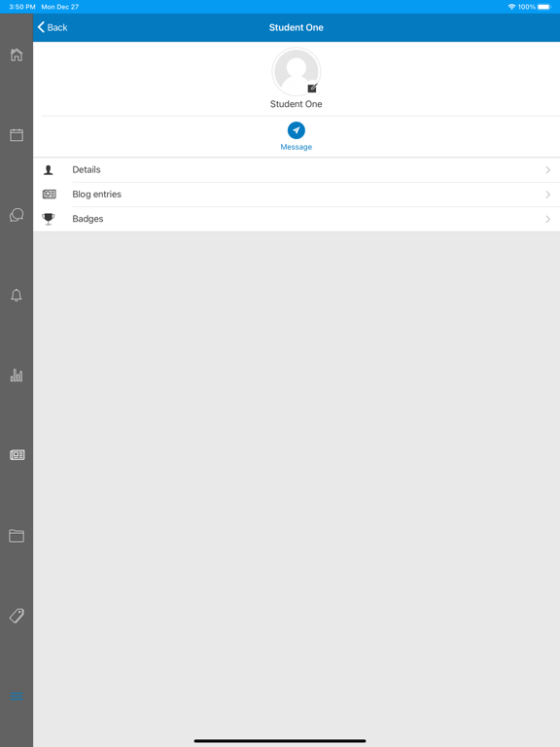Click the newspaper icon beside Blog entries

click(49, 194)
